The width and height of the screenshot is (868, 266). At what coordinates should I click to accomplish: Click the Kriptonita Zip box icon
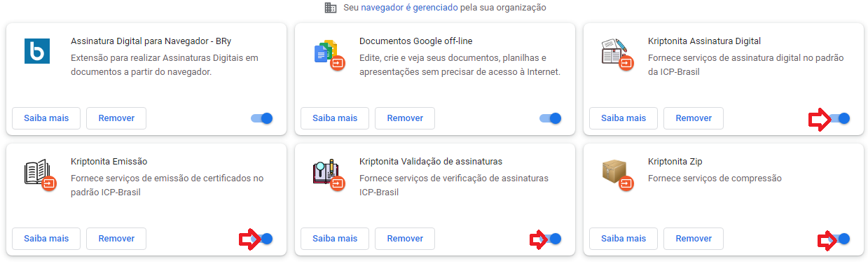[614, 174]
